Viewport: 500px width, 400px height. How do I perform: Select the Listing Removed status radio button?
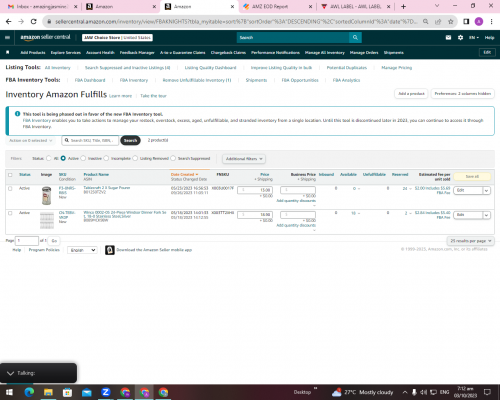tap(135, 158)
